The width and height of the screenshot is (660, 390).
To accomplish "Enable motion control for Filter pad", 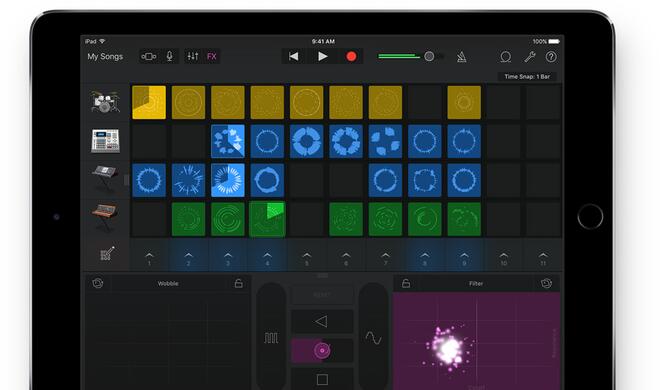I will pos(546,283).
